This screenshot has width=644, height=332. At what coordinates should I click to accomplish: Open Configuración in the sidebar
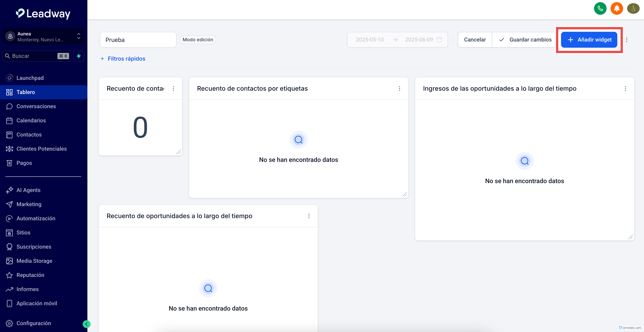click(33, 323)
